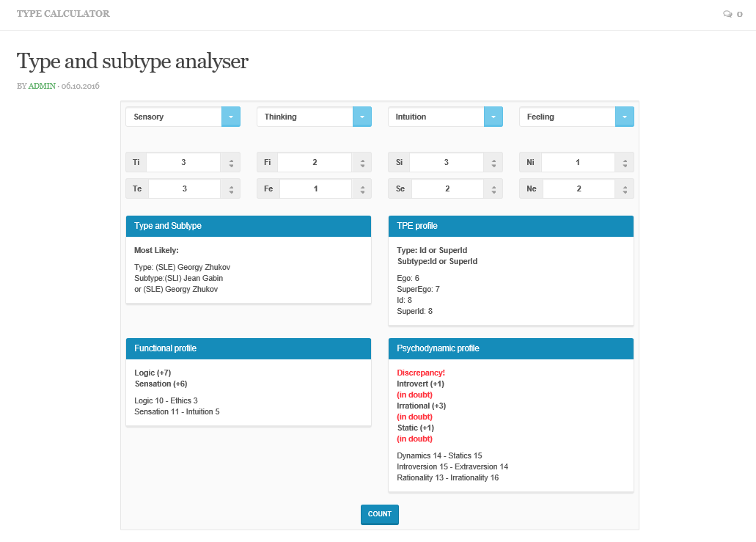
Task: Click the TYPE CALCULATOR site title
Action: [x=63, y=13]
